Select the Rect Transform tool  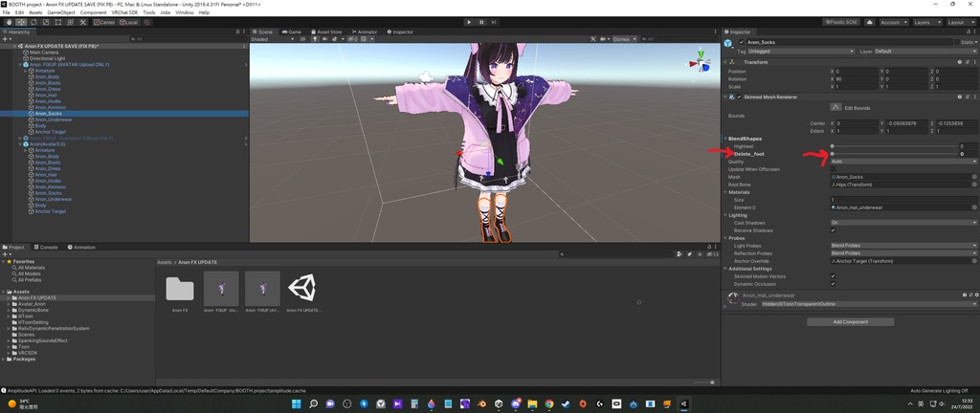coord(57,22)
